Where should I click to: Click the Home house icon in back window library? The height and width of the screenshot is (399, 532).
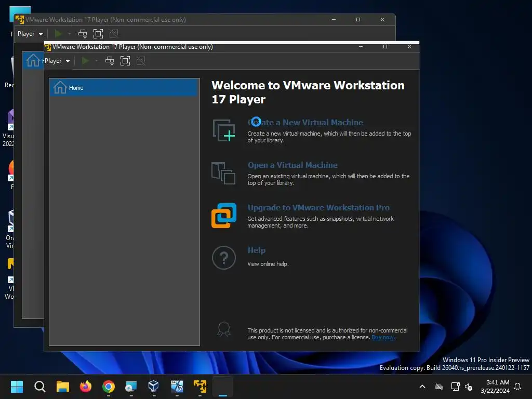click(33, 60)
